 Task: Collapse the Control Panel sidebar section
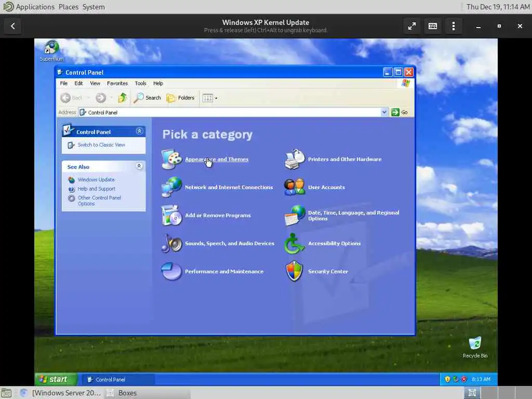tap(139, 131)
